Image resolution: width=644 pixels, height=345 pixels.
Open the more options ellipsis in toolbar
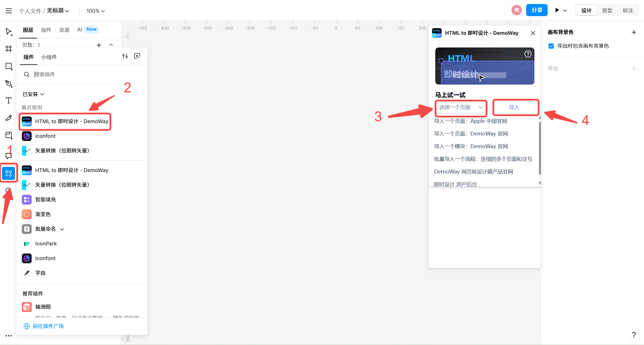coord(9,336)
